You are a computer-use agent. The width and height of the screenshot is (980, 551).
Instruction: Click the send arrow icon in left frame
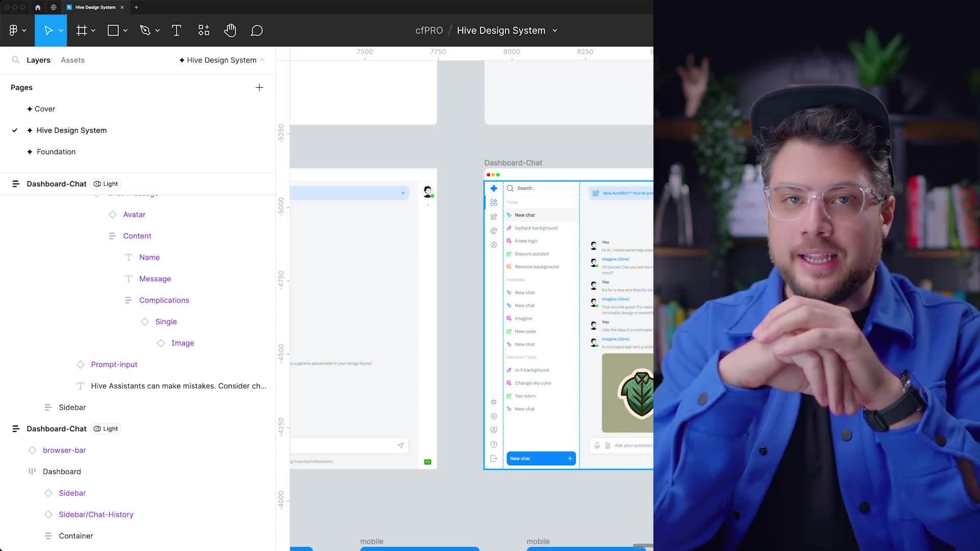[401, 445]
